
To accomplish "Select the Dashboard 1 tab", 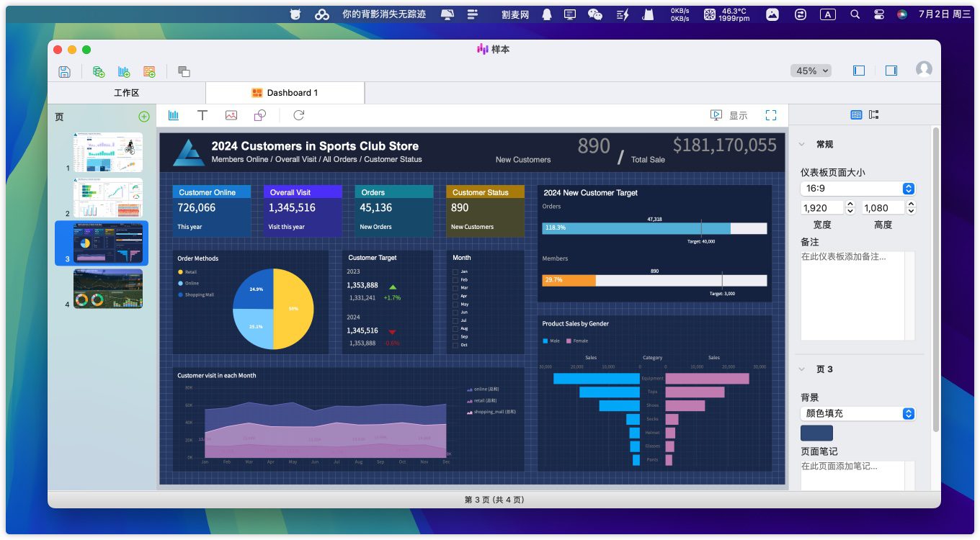I will [x=285, y=93].
